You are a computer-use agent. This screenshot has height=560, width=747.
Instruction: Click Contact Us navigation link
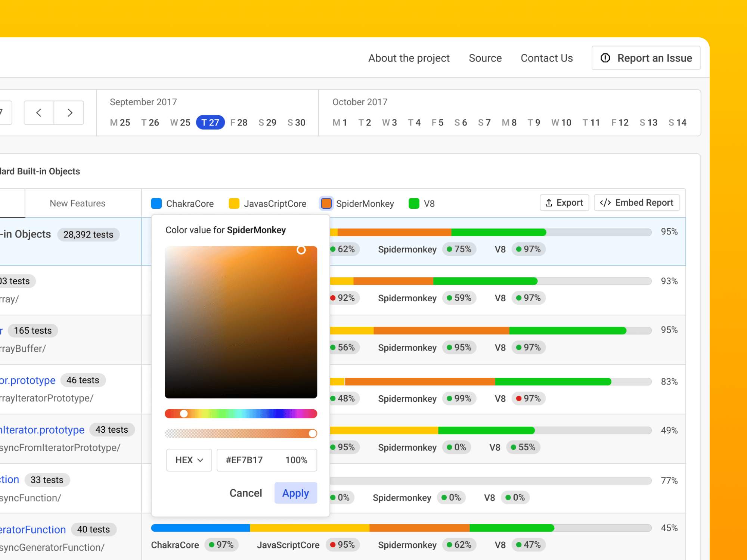(546, 57)
